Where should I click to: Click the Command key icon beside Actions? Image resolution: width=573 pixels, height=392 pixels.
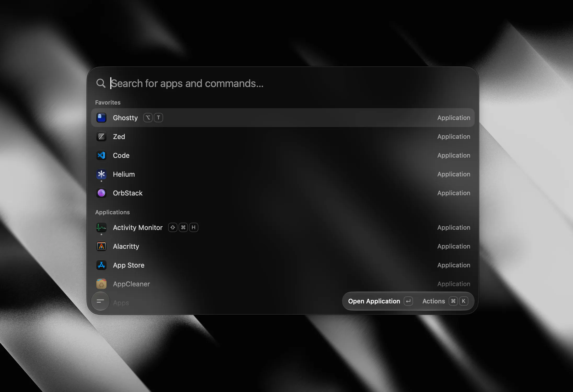[x=453, y=301]
